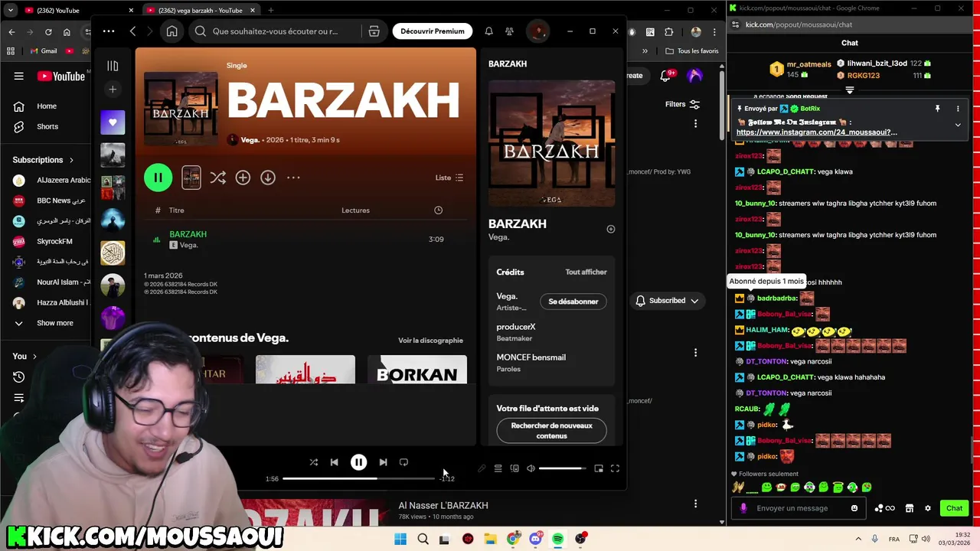Open Voir la discographie link

[430, 341]
